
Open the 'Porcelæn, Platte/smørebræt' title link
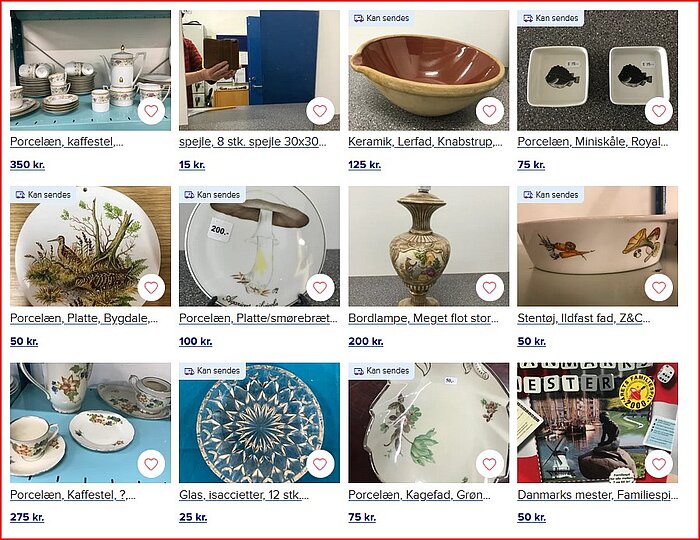[258, 318]
